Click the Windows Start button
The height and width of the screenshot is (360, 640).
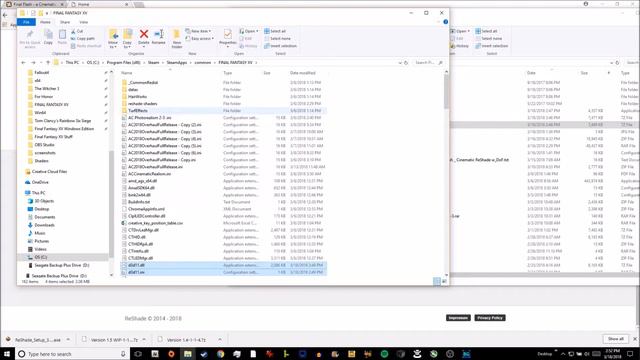[x=7, y=354]
